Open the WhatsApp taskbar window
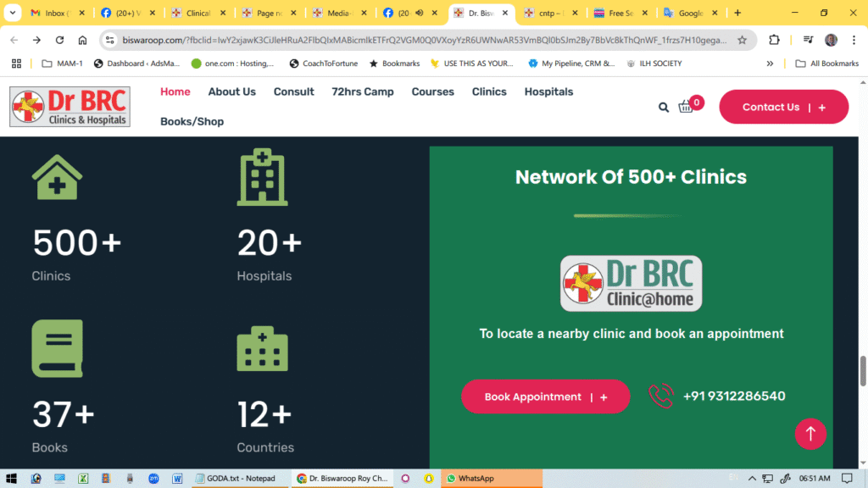The width and height of the screenshot is (868, 488). click(x=492, y=479)
